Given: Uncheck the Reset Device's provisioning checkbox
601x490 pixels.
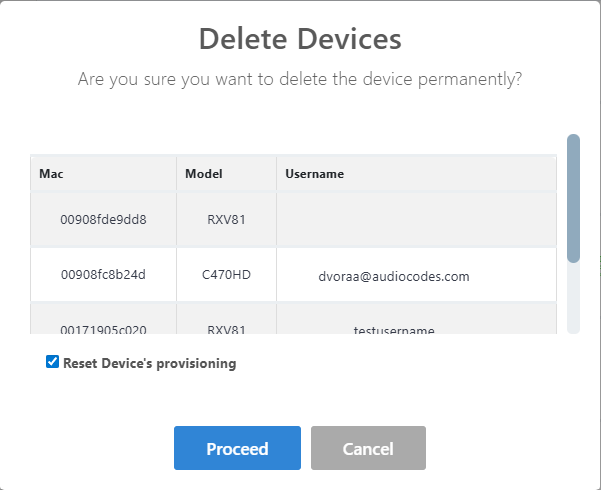Looking at the screenshot, I should (52, 363).
